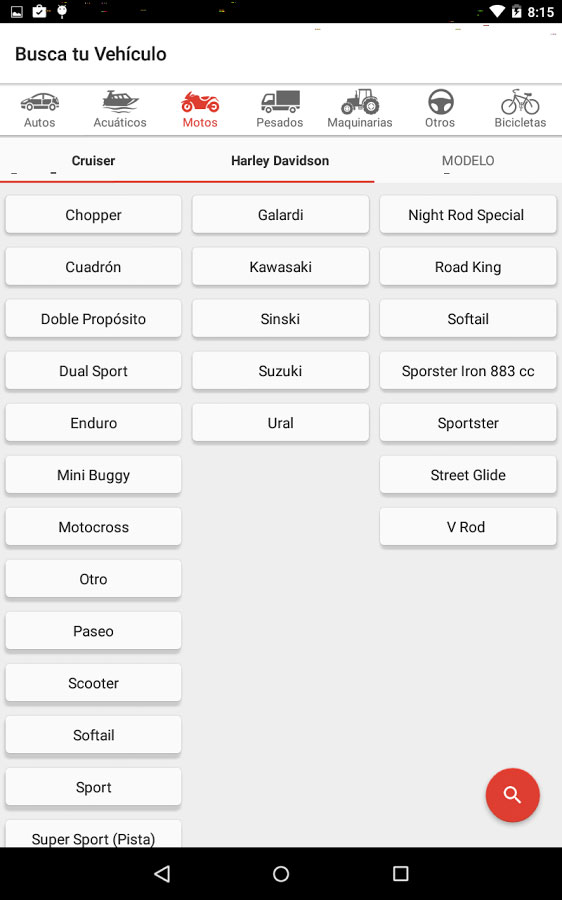562x900 pixels.
Task: Switch to the Bicicletas bicycle icon
Action: click(520, 102)
